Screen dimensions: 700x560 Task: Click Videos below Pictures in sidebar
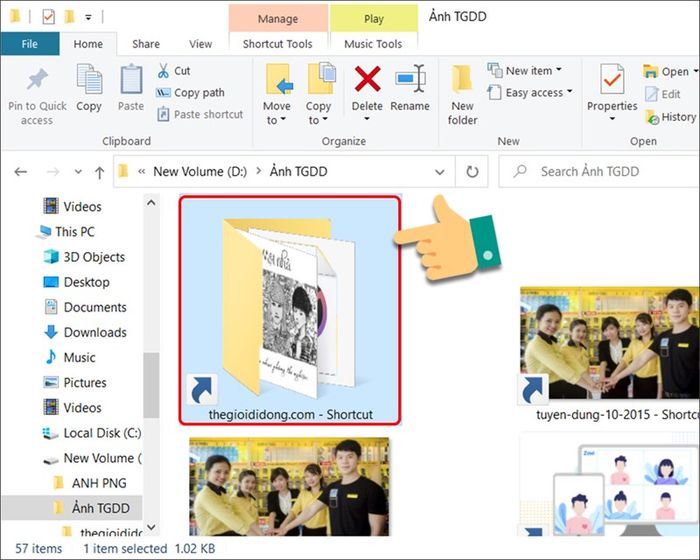point(73,408)
